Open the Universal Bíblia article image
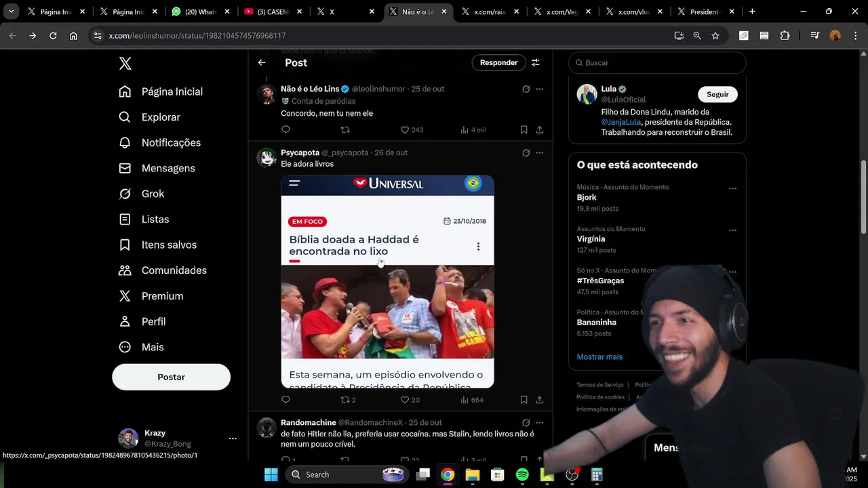This screenshot has width=868, height=488. [387, 281]
